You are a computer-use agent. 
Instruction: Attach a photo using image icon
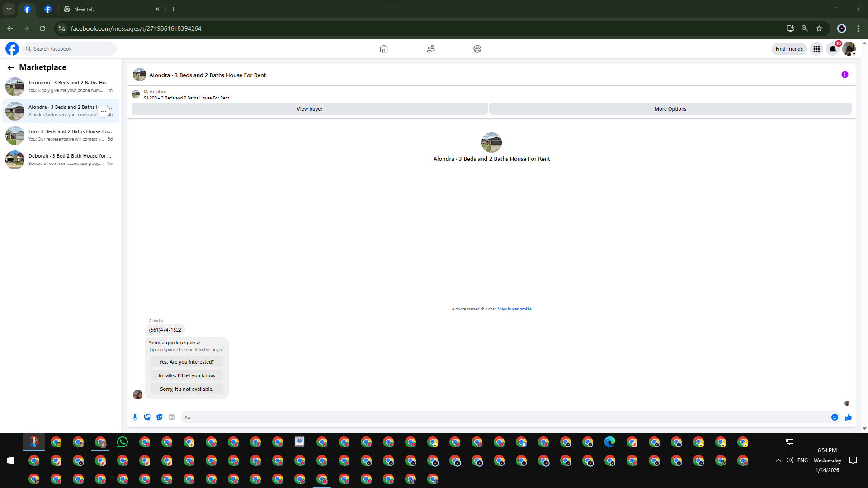click(x=147, y=418)
